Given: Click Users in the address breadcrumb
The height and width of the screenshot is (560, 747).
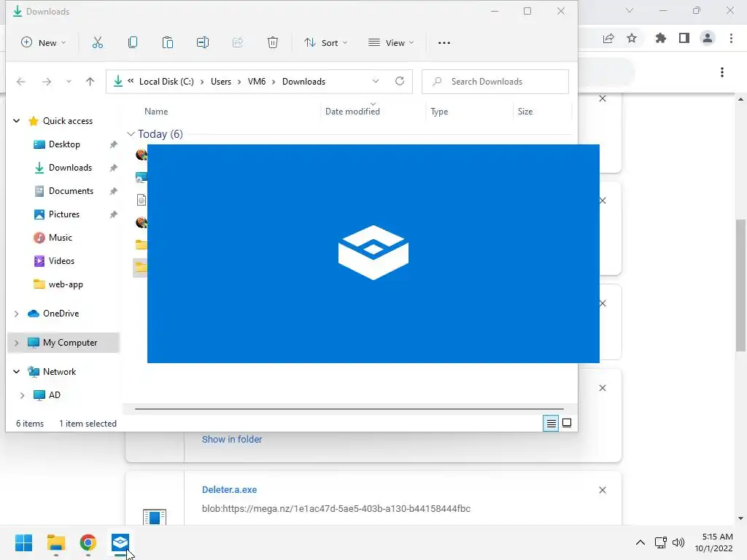Looking at the screenshot, I should pos(221,82).
